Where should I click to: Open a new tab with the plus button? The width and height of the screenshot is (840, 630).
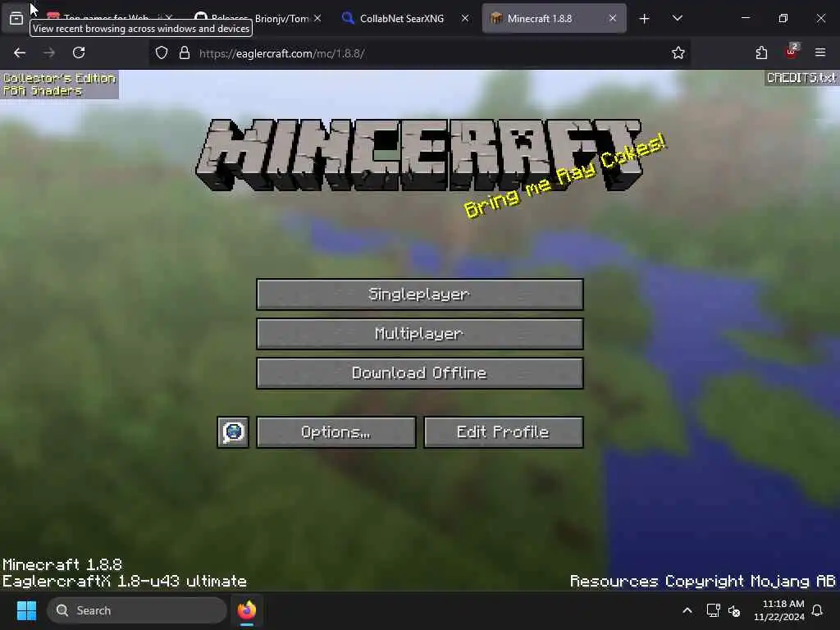click(x=645, y=19)
